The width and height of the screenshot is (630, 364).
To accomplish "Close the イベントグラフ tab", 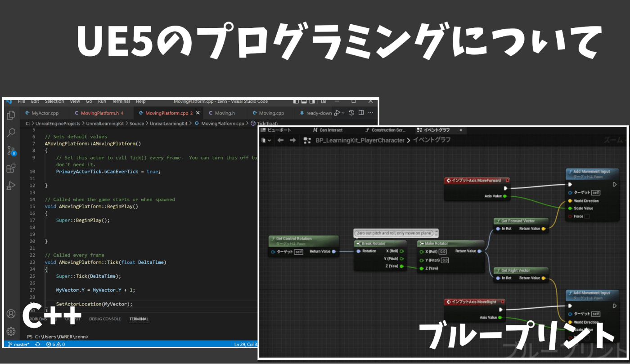I will click(460, 130).
